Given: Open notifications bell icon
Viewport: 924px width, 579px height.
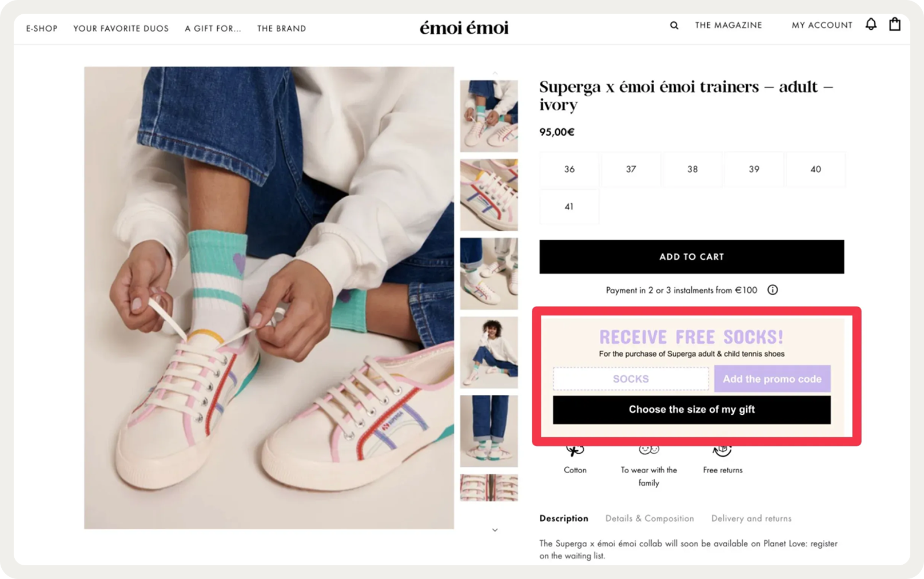Looking at the screenshot, I should click(x=871, y=24).
